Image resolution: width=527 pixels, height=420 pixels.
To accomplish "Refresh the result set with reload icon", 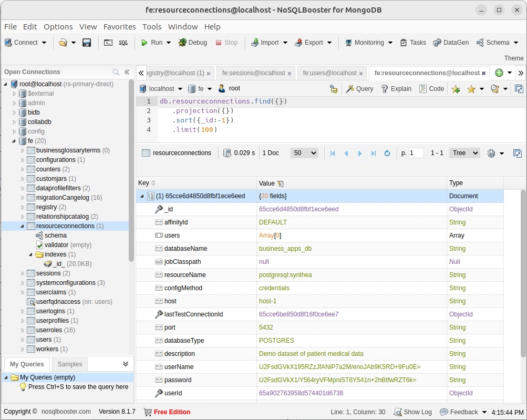I will pos(387,153).
